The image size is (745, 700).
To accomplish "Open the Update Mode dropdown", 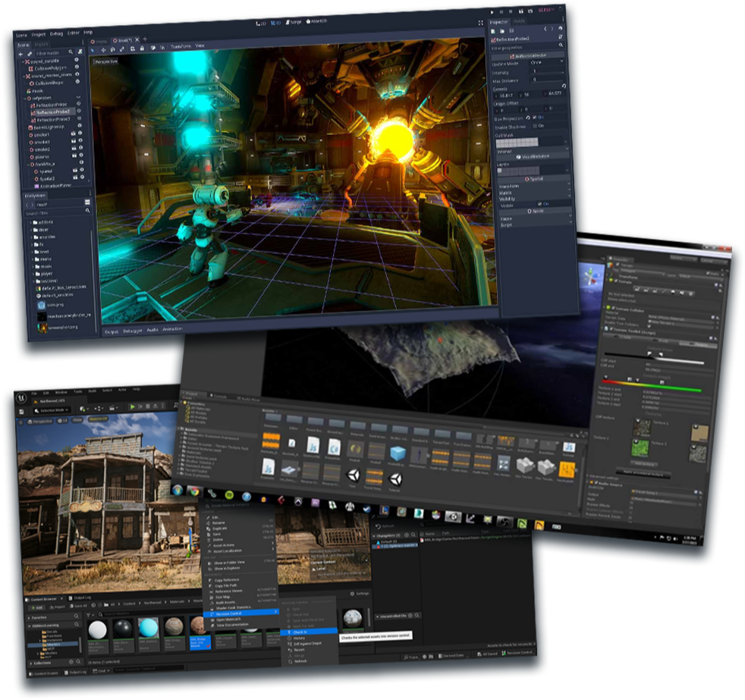I will pyautogui.click(x=546, y=62).
